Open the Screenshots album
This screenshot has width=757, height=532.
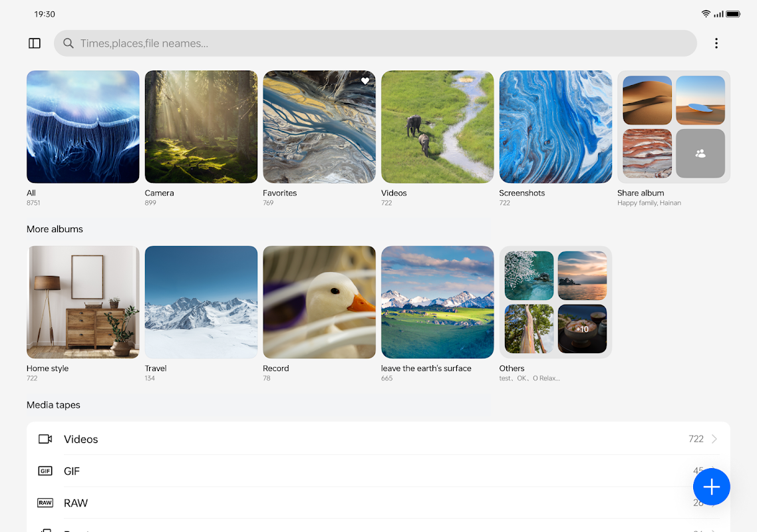point(555,126)
